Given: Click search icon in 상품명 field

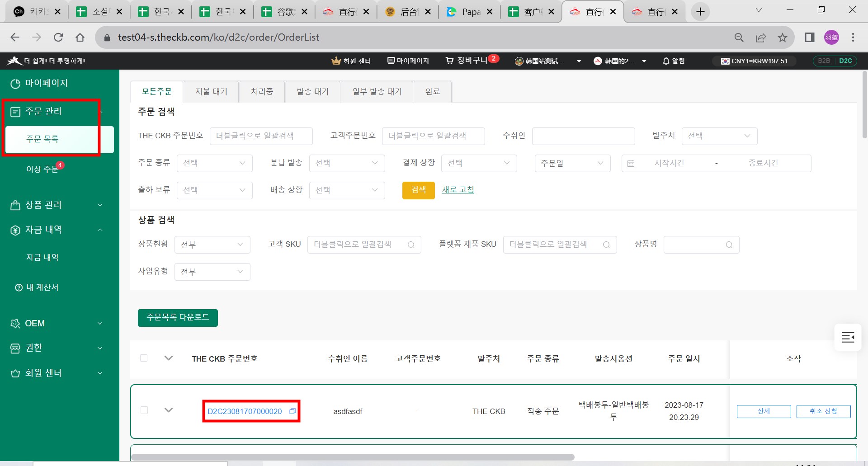Looking at the screenshot, I should [729, 245].
